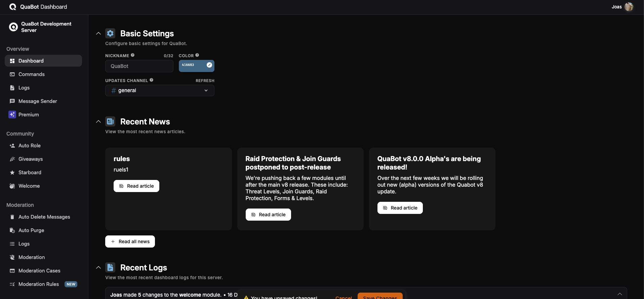Open Welcome module settings
This screenshot has height=299, width=644.
point(43,186)
